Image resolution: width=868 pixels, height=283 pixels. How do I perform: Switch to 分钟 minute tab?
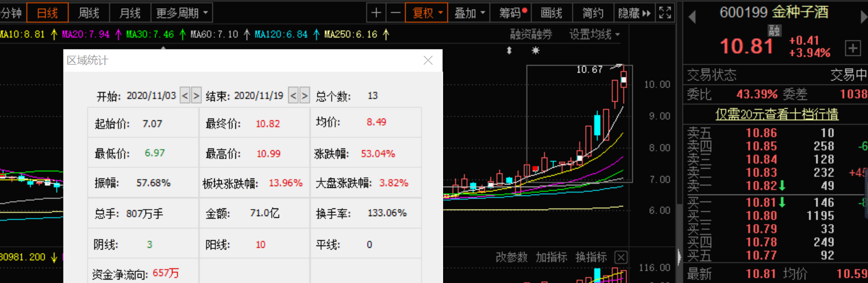[12, 13]
